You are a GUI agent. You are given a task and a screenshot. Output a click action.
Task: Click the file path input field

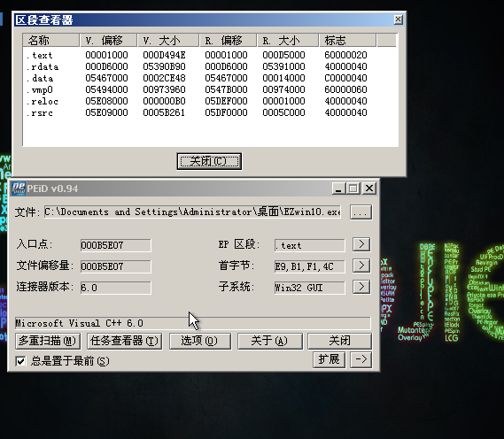[192, 212]
